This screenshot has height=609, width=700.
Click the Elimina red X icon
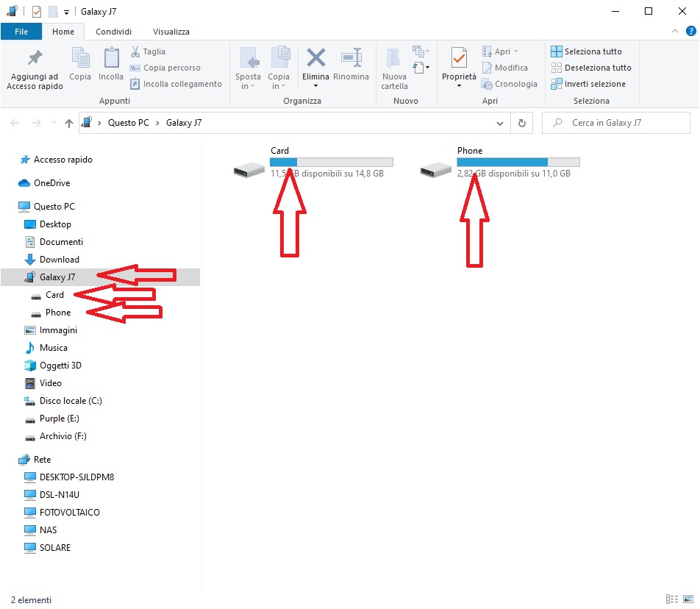[316, 57]
